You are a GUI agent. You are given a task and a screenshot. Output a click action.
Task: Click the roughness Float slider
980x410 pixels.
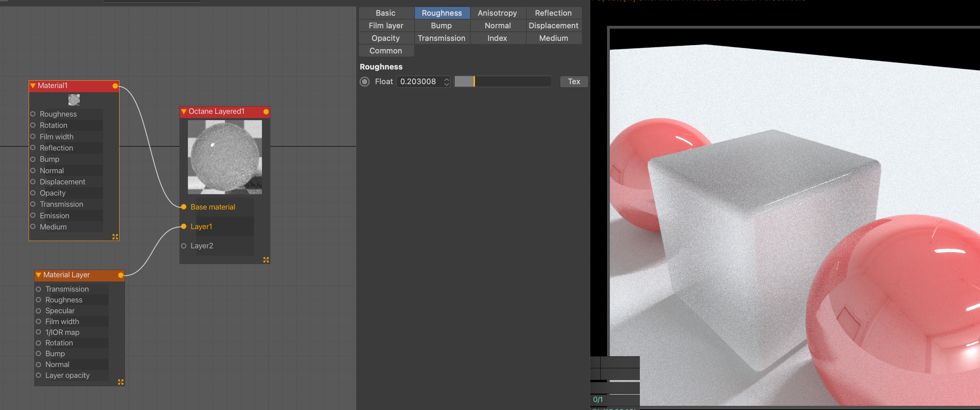point(502,82)
